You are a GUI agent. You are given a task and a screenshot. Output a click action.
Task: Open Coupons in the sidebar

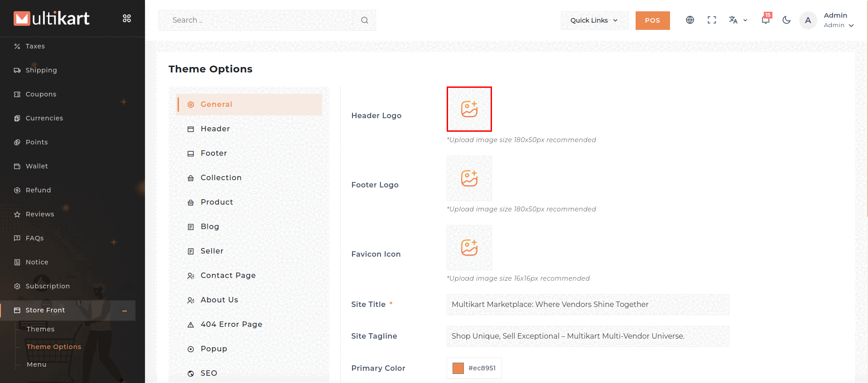41,94
